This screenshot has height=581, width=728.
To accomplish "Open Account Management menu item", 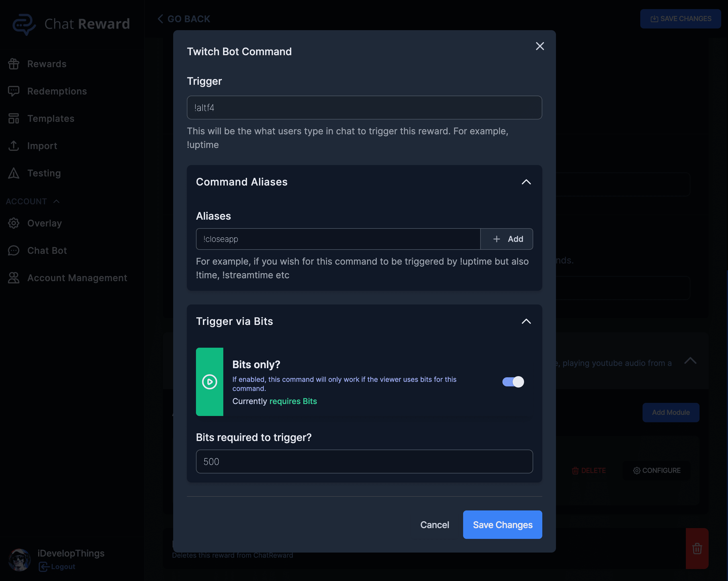I will point(77,278).
